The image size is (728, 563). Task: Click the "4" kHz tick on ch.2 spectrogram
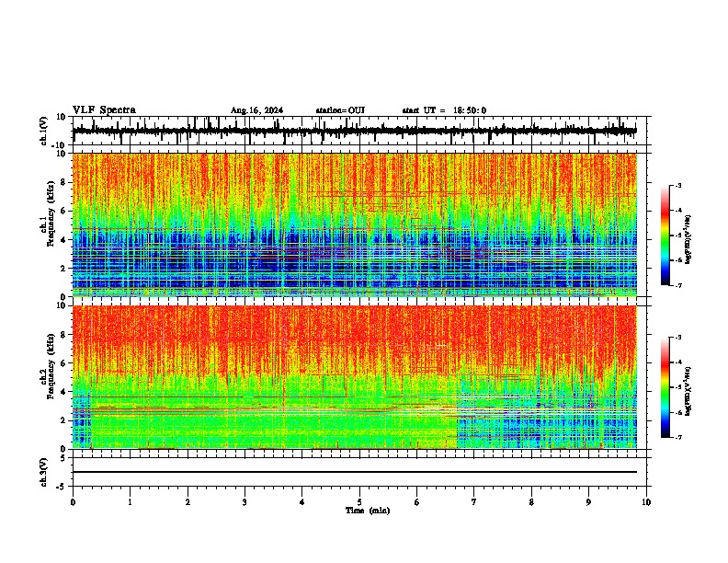[x=64, y=392]
